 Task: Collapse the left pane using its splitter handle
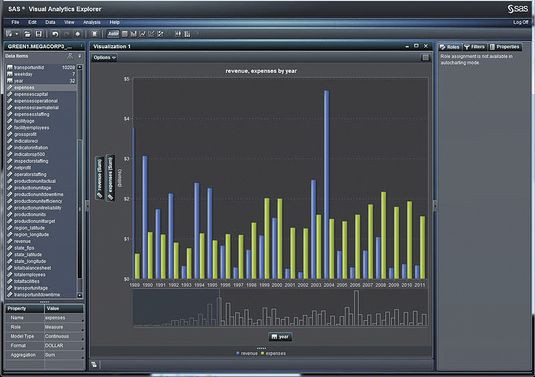point(87,205)
